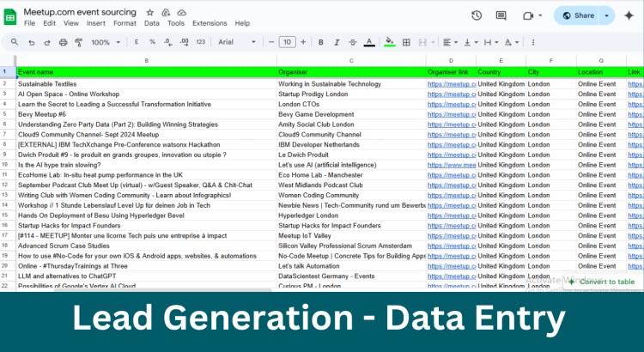Activate the paint format tool
644x352 pixels.
coord(79,42)
